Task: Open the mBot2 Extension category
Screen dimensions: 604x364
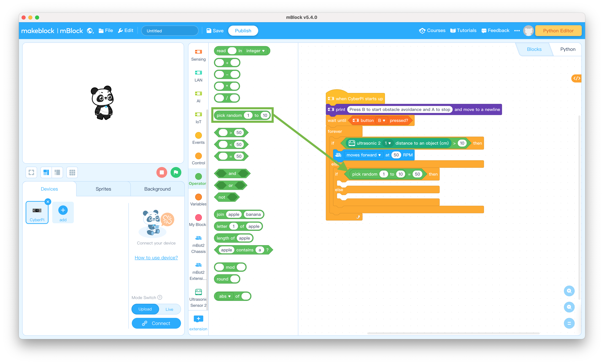Action: [x=198, y=271]
